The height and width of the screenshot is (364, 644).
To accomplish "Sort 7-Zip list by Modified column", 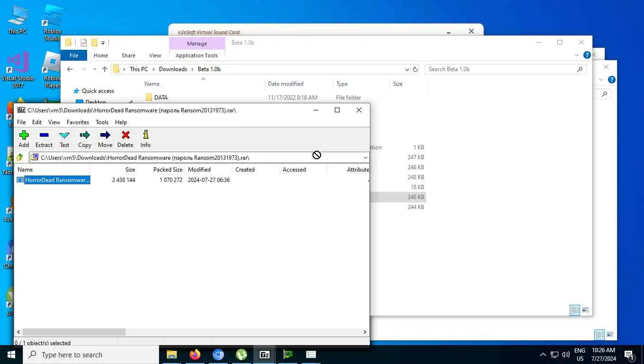I will coord(208,170).
